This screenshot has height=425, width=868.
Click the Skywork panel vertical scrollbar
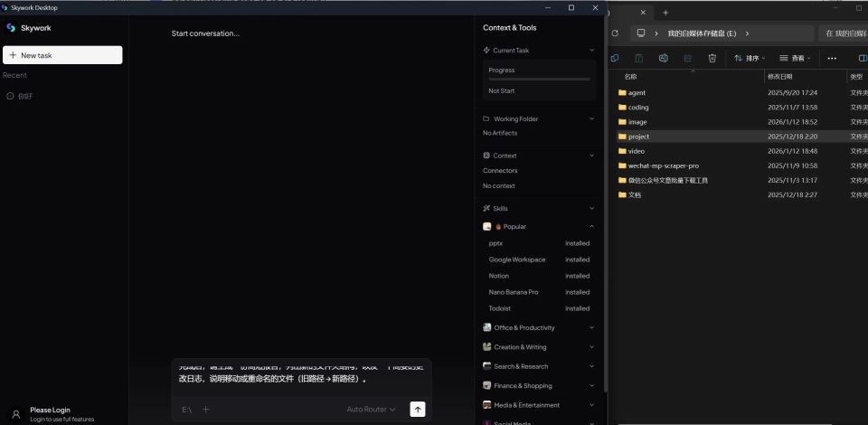pos(606,204)
